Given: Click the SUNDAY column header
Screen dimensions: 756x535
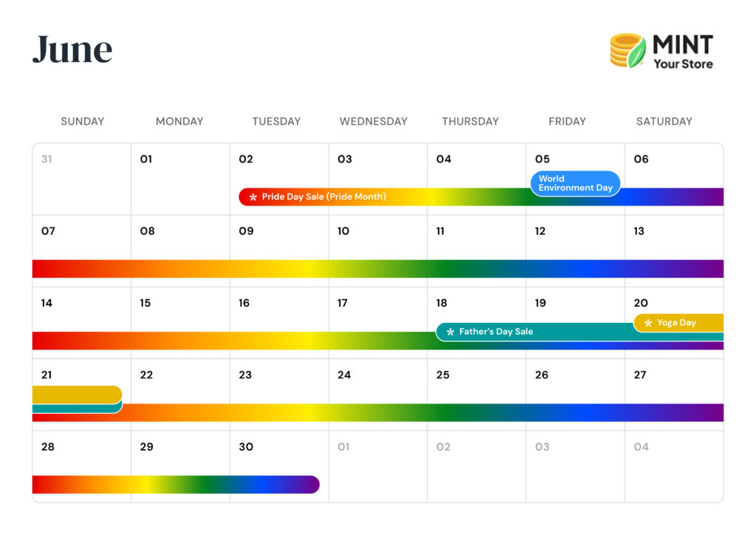Looking at the screenshot, I should 82,121.
